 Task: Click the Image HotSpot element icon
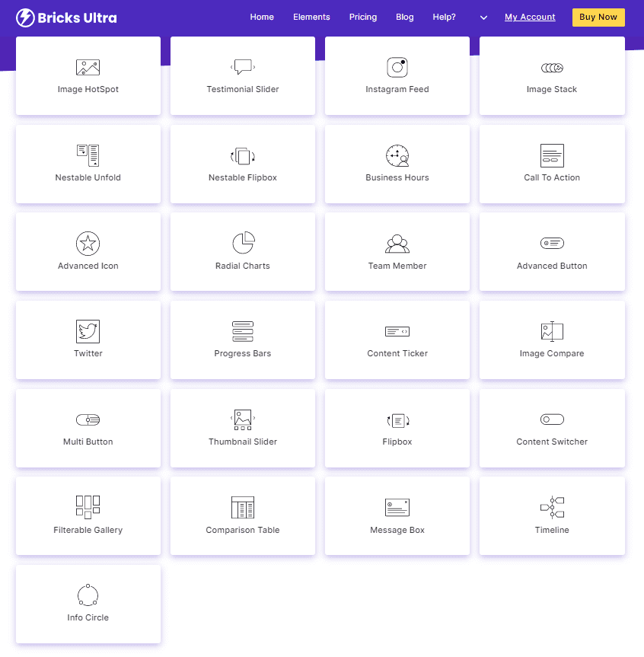point(88,68)
